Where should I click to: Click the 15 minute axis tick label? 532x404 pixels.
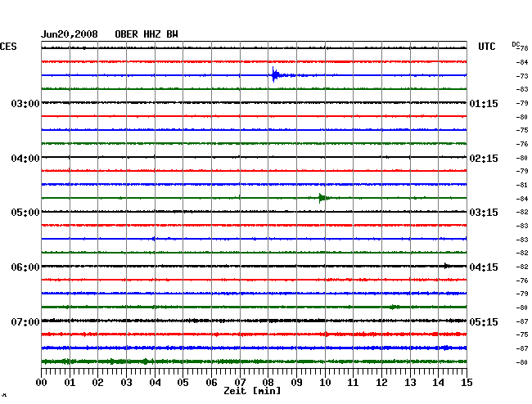click(x=467, y=382)
